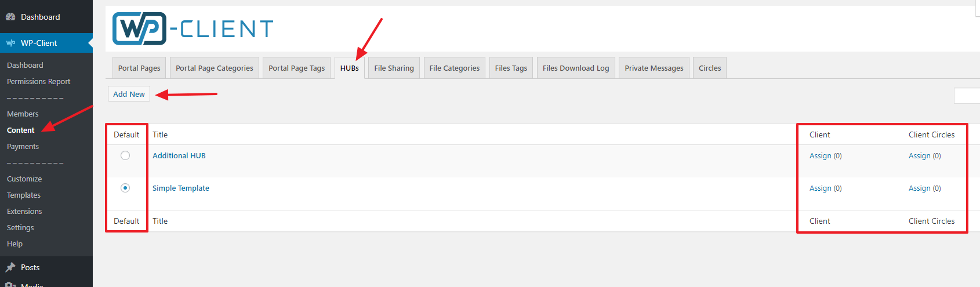This screenshot has height=287, width=980.
Task: Select the HUBs tab
Action: [350, 68]
